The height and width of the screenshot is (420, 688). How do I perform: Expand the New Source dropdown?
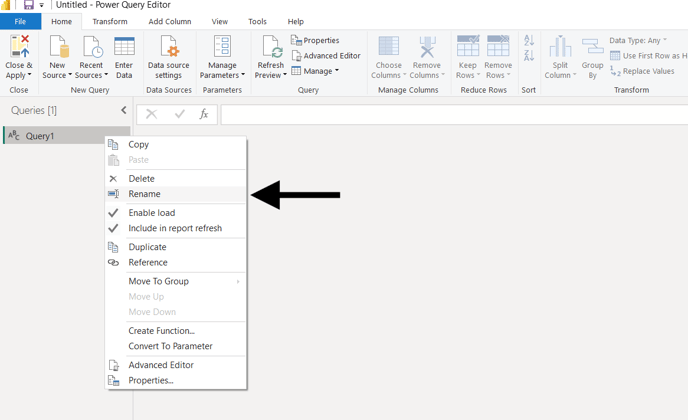[57, 75]
